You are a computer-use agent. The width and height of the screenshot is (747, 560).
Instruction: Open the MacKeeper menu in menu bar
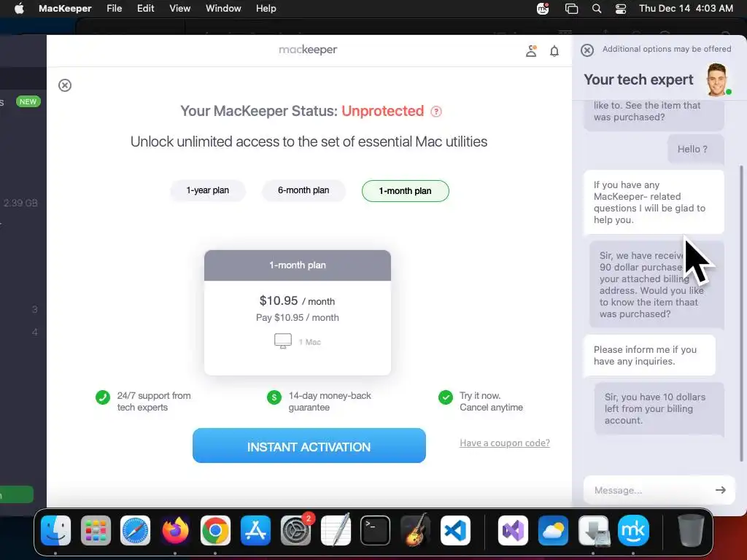pos(65,9)
